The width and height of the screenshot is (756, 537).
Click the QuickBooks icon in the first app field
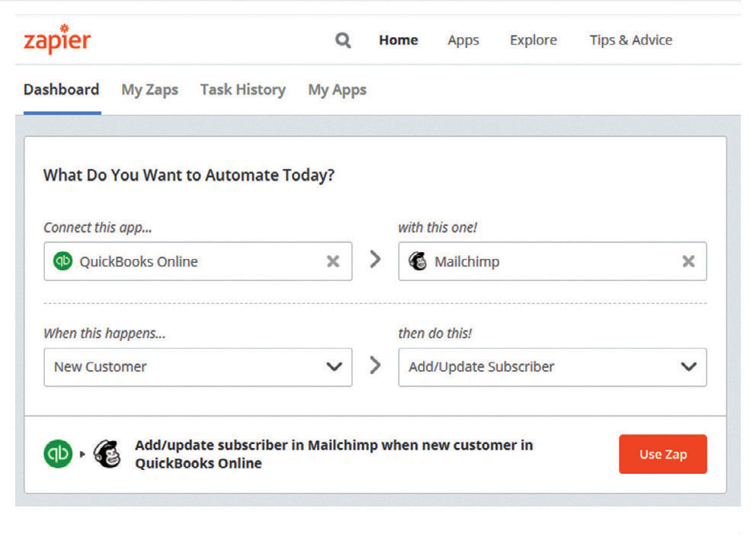(x=62, y=261)
